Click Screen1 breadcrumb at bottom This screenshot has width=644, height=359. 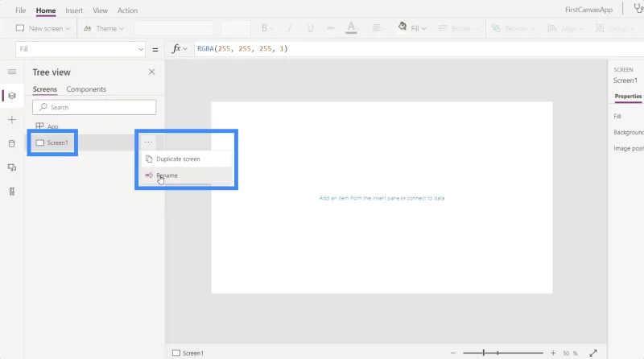click(x=188, y=353)
